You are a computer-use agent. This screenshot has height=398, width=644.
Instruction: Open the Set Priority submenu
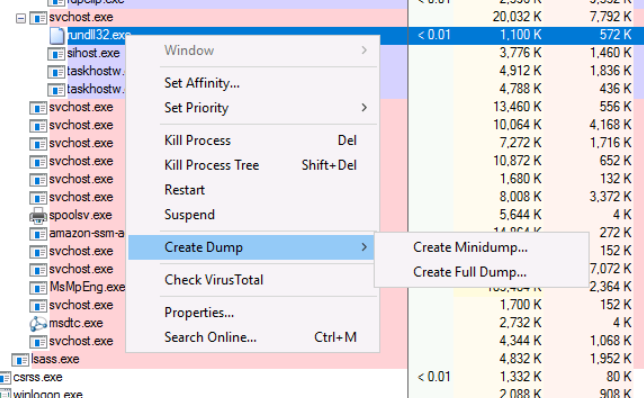coord(252,108)
